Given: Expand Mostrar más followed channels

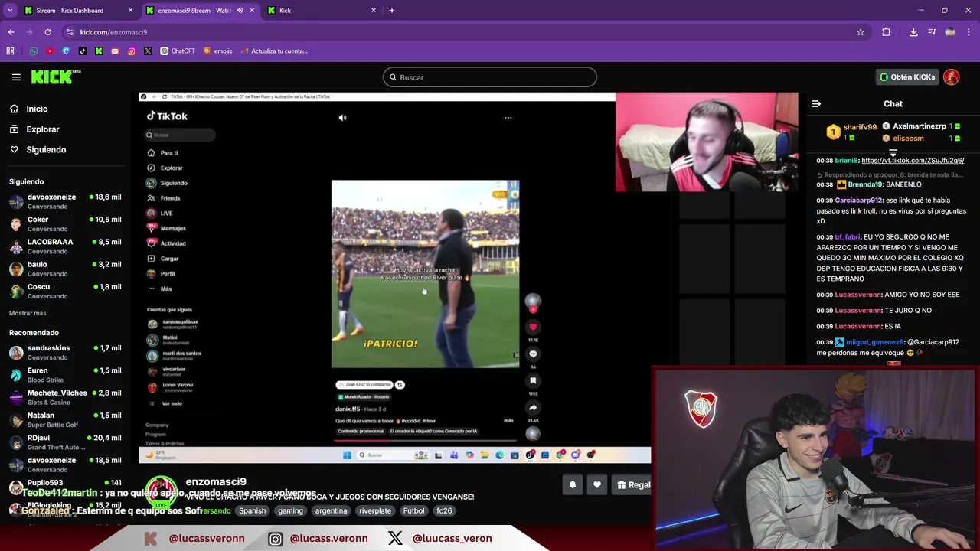Looking at the screenshot, I should point(28,313).
